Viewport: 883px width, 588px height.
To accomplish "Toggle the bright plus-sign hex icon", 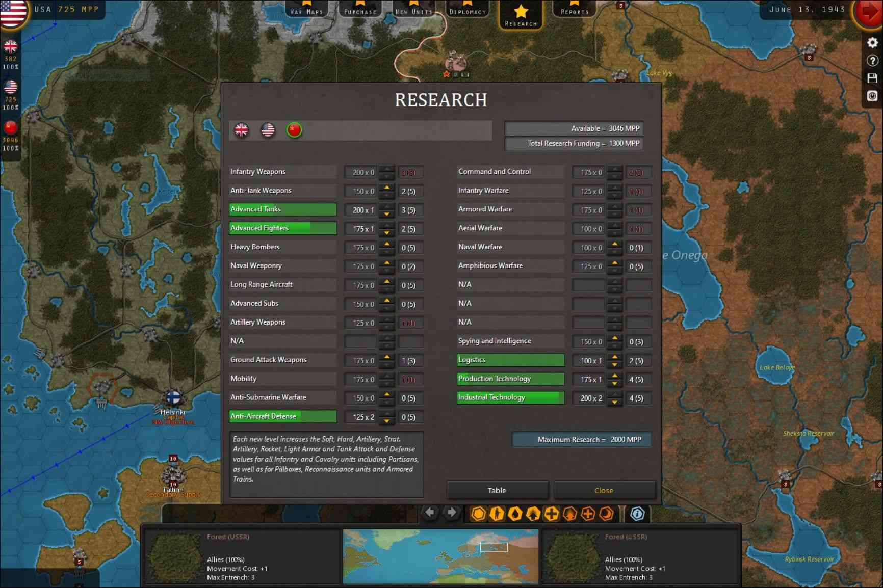I will tap(551, 514).
